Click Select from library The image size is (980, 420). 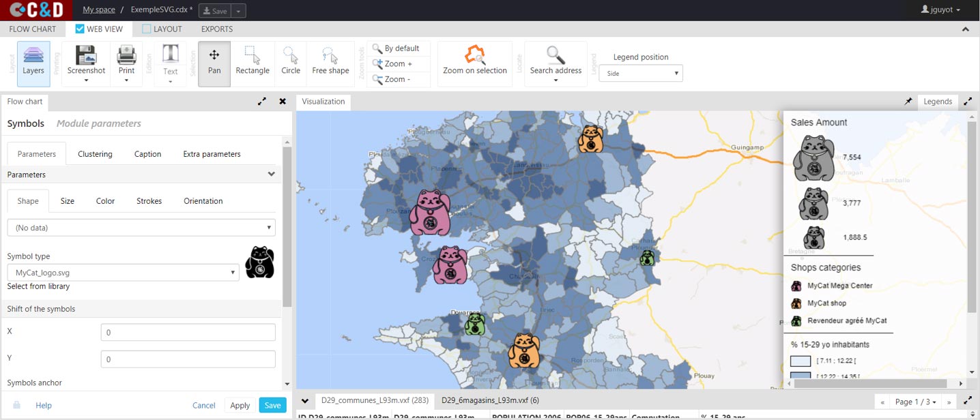point(38,286)
